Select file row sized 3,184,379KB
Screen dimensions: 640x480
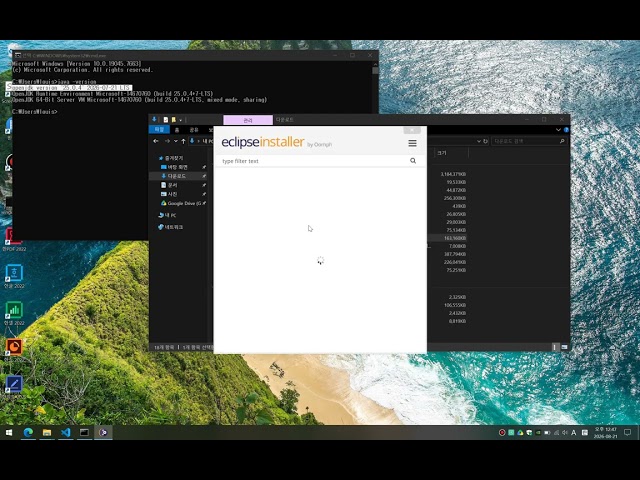click(x=453, y=174)
